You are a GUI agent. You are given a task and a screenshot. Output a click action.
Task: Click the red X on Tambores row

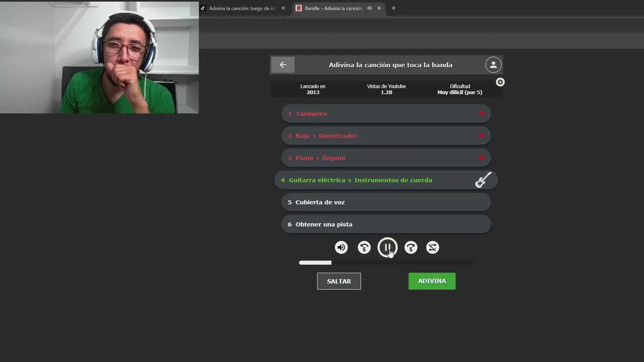(482, 114)
